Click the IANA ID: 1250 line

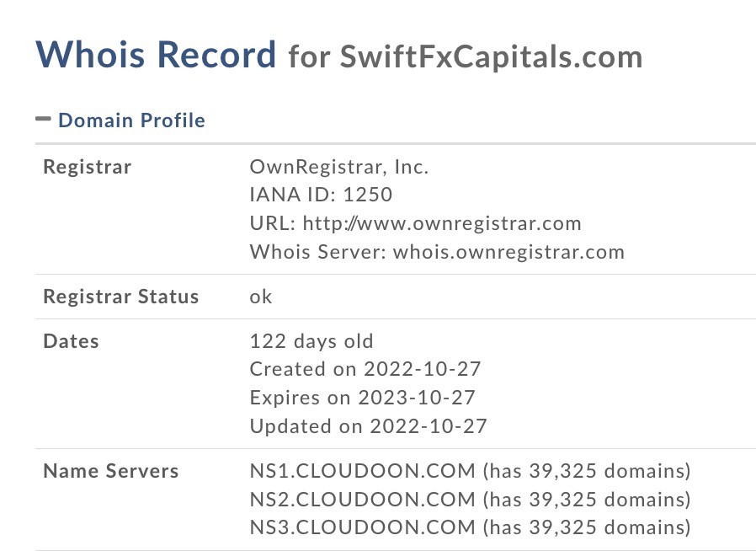(x=321, y=195)
